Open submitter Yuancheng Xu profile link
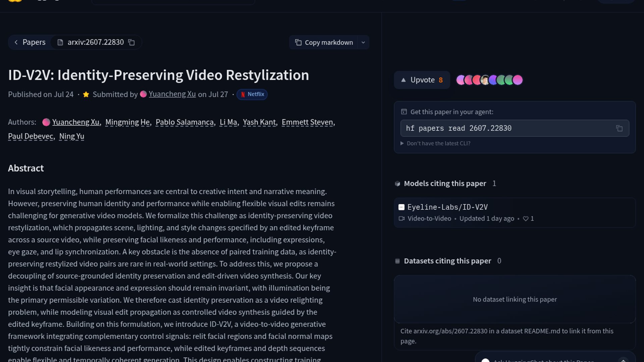 172,94
